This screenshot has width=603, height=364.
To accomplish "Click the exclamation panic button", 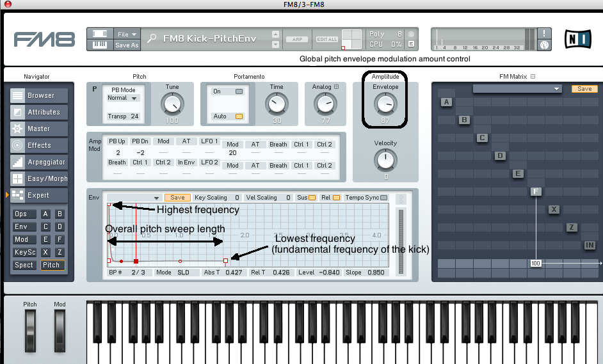I will (x=543, y=33).
